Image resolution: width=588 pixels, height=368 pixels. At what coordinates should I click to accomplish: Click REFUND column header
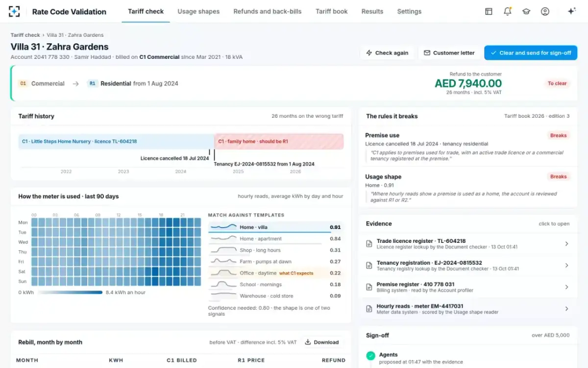point(334,360)
